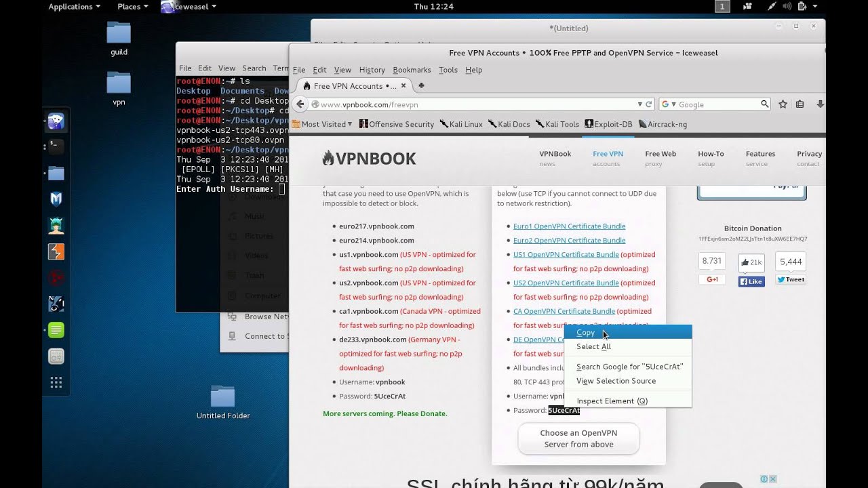Open File menu in Iceweasel
868x488 pixels.
pyautogui.click(x=299, y=70)
